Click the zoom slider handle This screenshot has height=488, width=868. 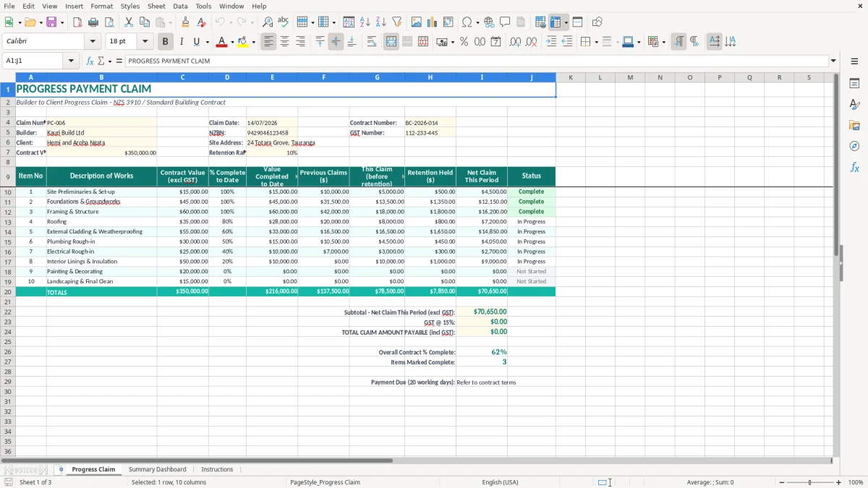(x=809, y=482)
